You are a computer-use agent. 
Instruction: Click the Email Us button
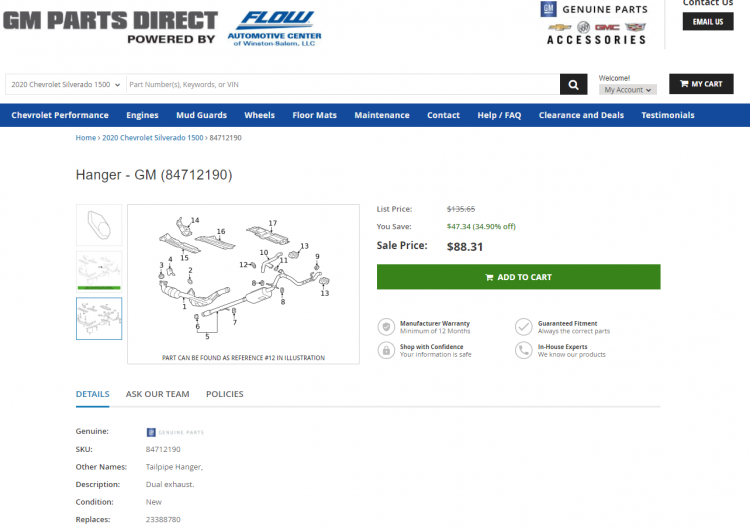point(708,22)
